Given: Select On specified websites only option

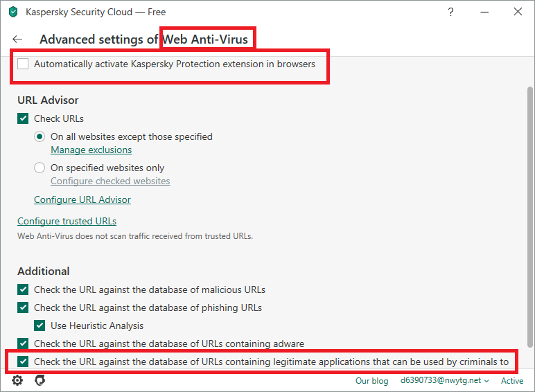Looking at the screenshot, I should click(x=40, y=168).
